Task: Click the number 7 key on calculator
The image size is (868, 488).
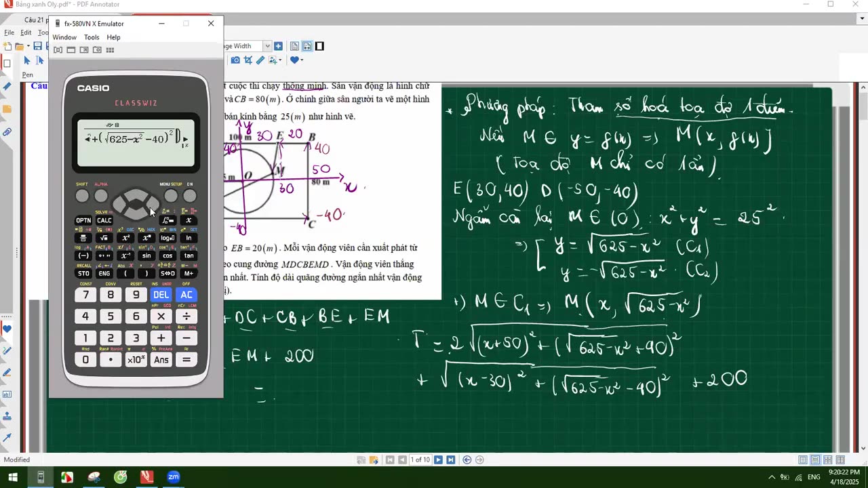Action: 85,295
